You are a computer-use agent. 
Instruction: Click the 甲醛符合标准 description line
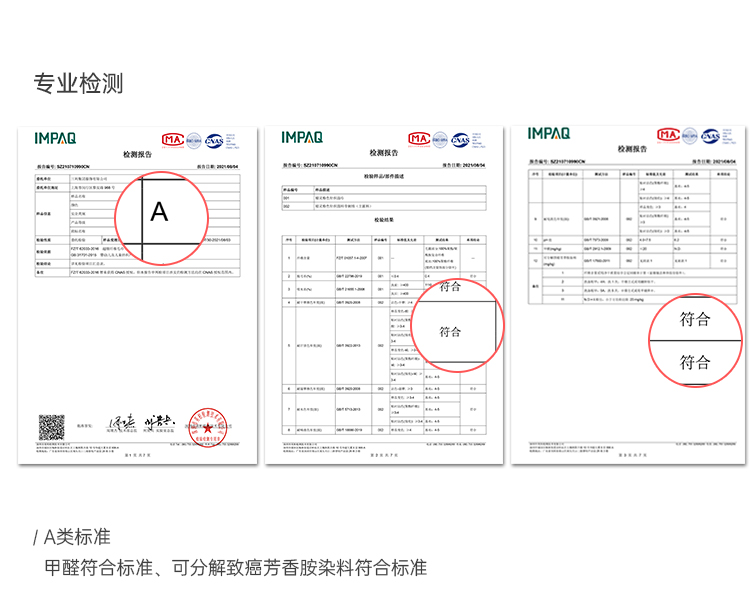click(235, 568)
